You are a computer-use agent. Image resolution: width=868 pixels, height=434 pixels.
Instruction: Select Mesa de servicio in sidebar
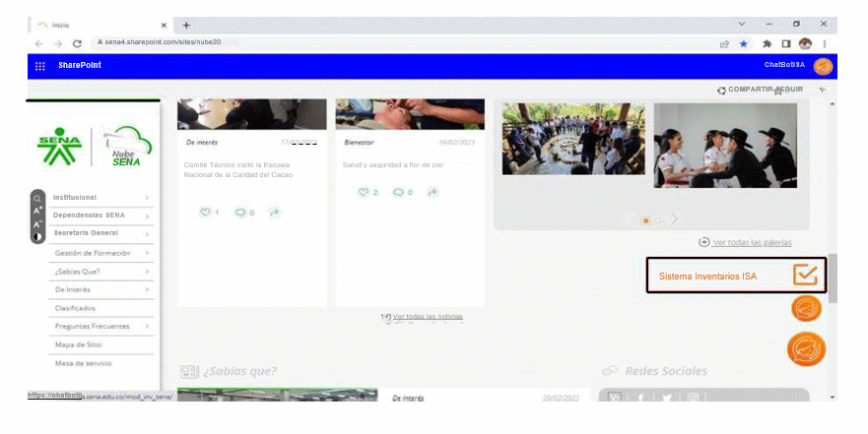(x=82, y=363)
